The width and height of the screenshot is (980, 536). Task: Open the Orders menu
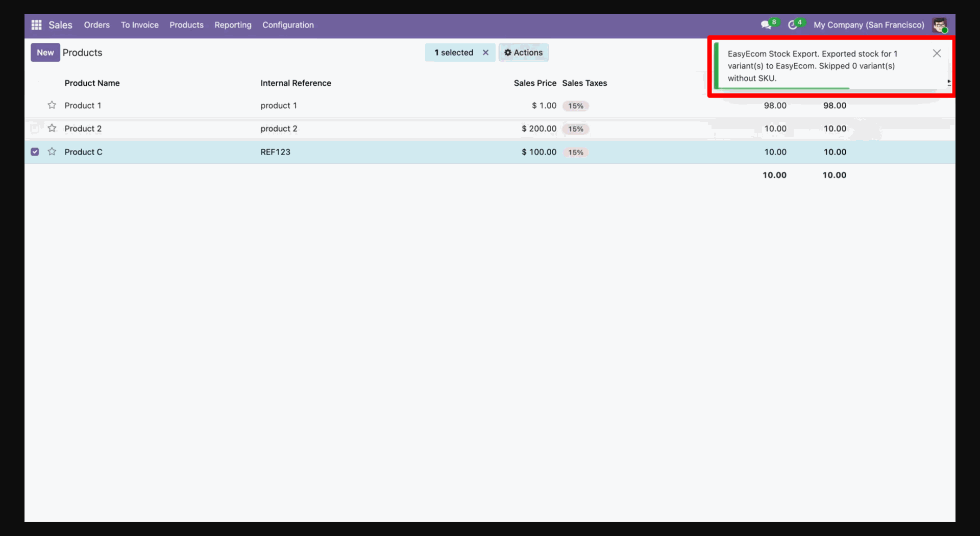tap(96, 25)
